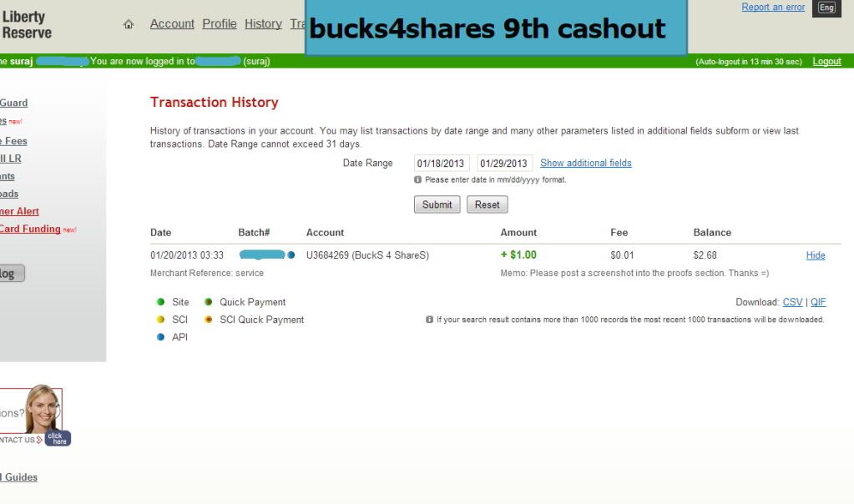Viewport: 854px width, 504px height.
Task: Open the Fees sidebar link
Action: click(13, 141)
